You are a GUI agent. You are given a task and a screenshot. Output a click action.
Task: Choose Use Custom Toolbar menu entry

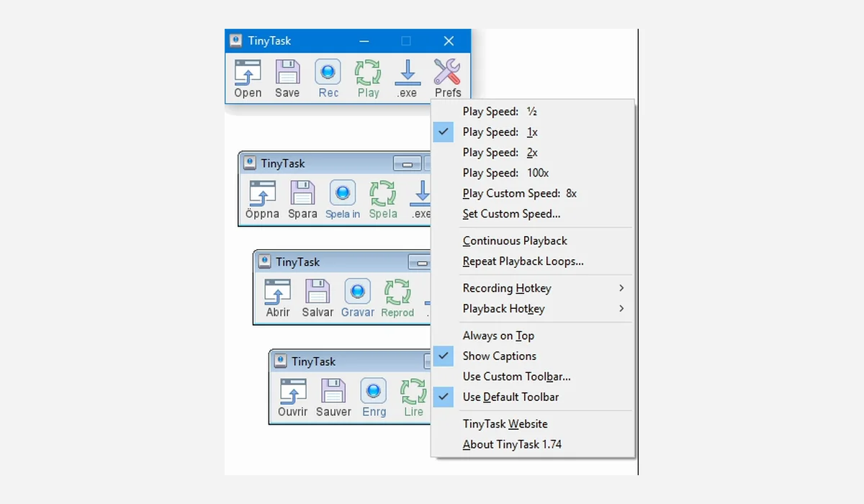coord(533,377)
